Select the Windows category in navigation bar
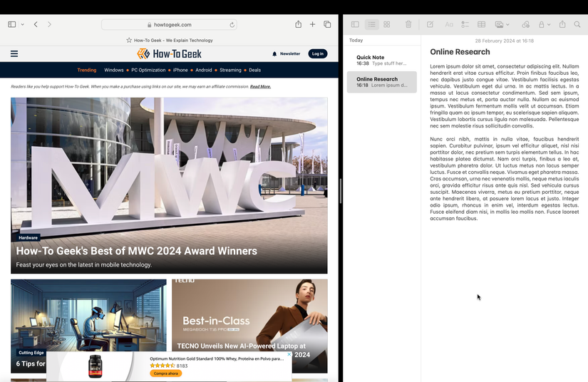This screenshot has width=588, height=382. [x=113, y=70]
